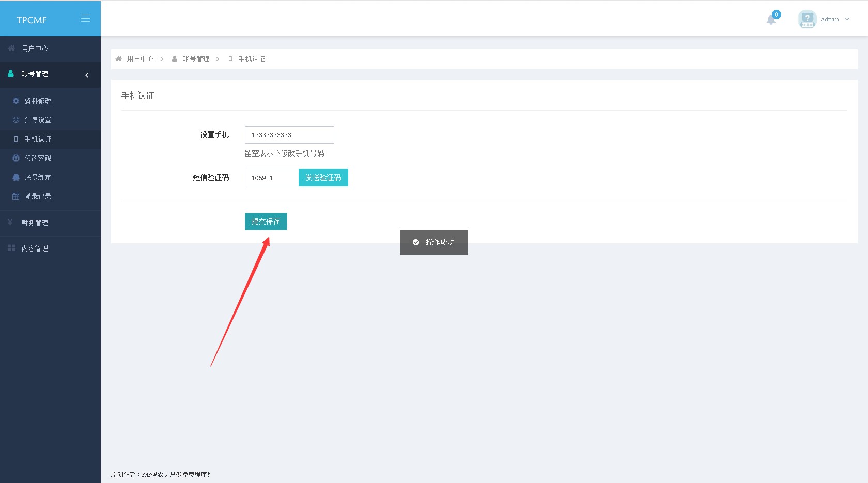This screenshot has height=483, width=868.
Task: Click the checkmark icon in 操作成功 toast
Action: [x=416, y=242]
